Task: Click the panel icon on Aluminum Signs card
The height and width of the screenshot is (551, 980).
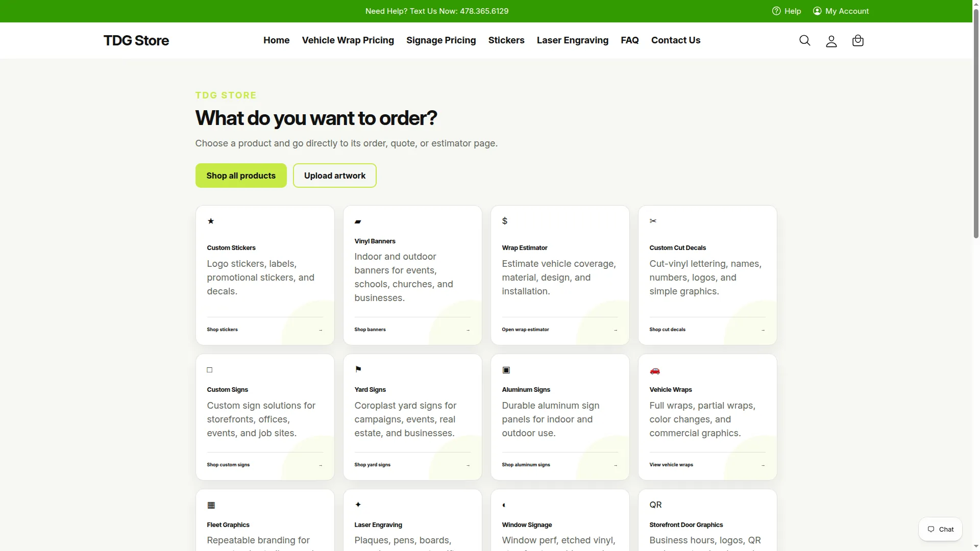Action: click(x=506, y=370)
